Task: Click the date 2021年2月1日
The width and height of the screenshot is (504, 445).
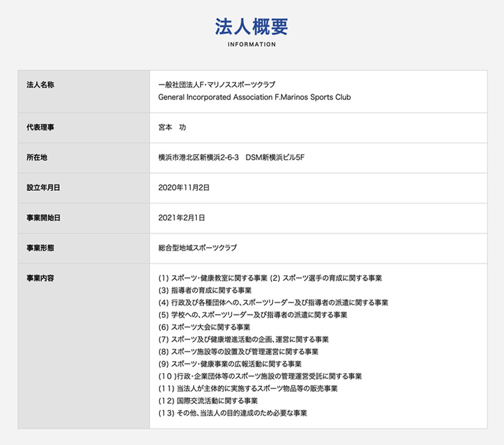Action: coord(182,218)
